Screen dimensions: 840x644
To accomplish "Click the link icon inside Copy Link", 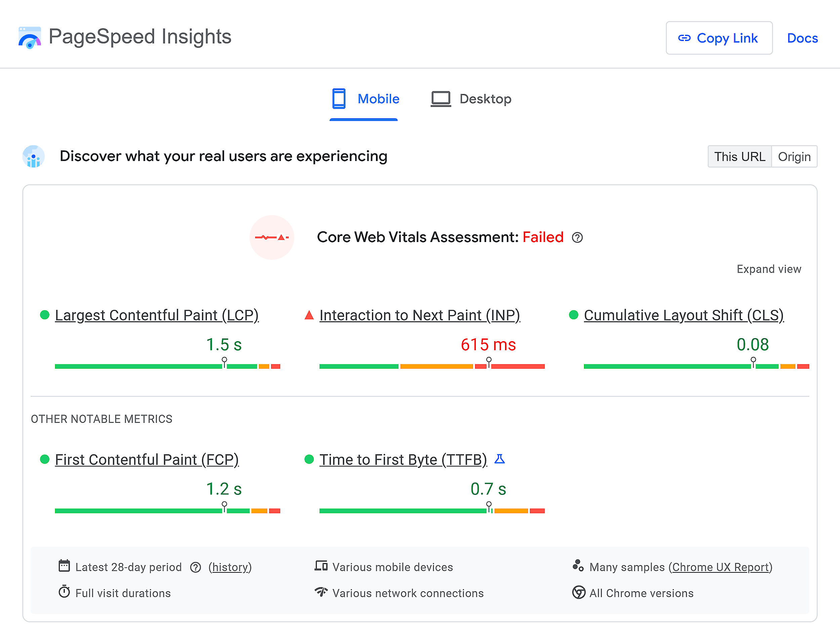I will (x=685, y=38).
